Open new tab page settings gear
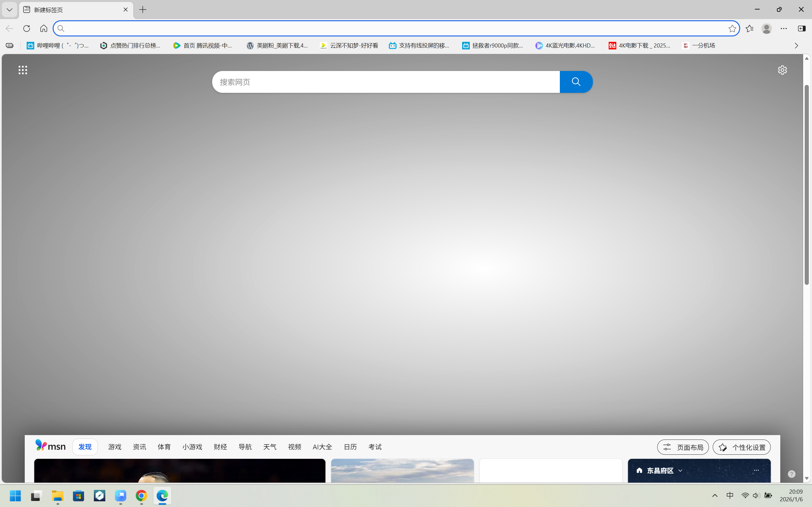The height and width of the screenshot is (507, 812). 782,70
